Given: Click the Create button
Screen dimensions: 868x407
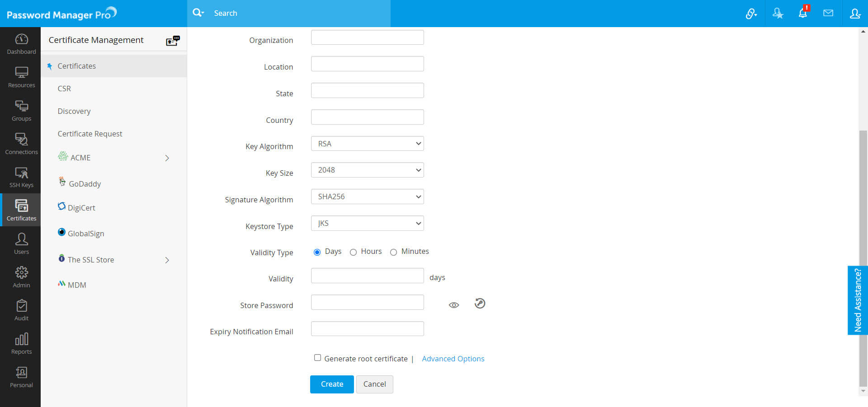Looking at the screenshot, I should click(x=331, y=384).
